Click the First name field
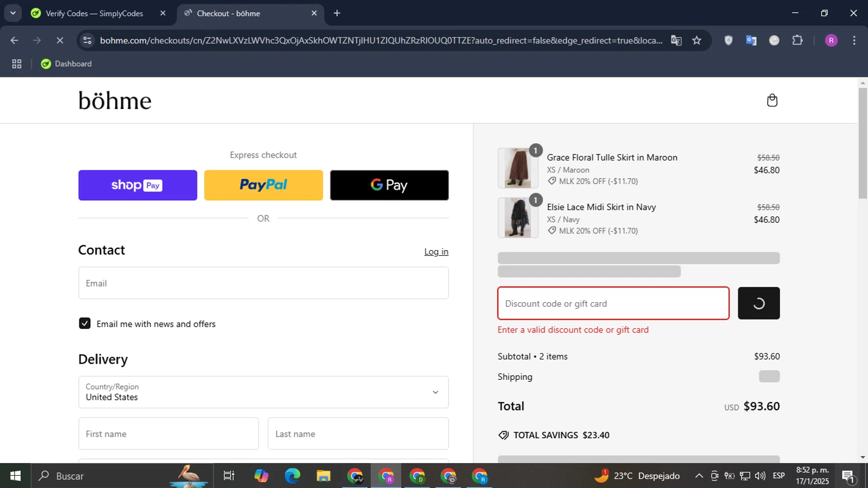The width and height of the screenshot is (868, 488). click(168, 434)
